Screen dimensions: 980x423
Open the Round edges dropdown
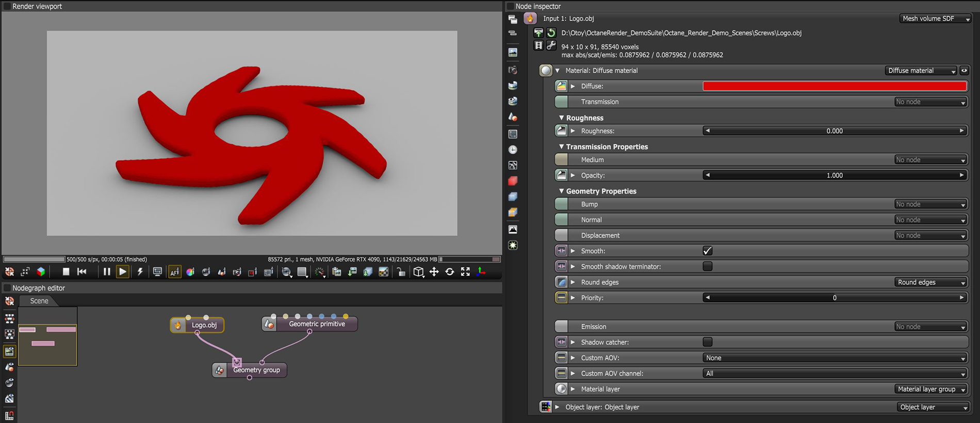pyautogui.click(x=930, y=282)
